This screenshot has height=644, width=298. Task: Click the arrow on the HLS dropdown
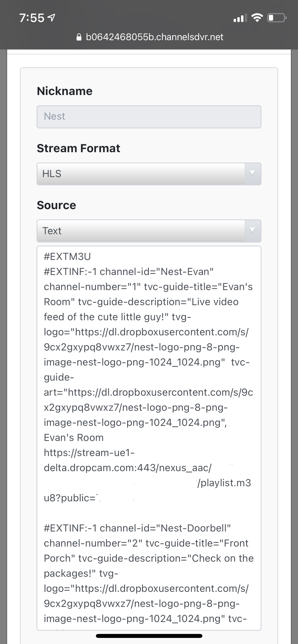click(x=253, y=174)
